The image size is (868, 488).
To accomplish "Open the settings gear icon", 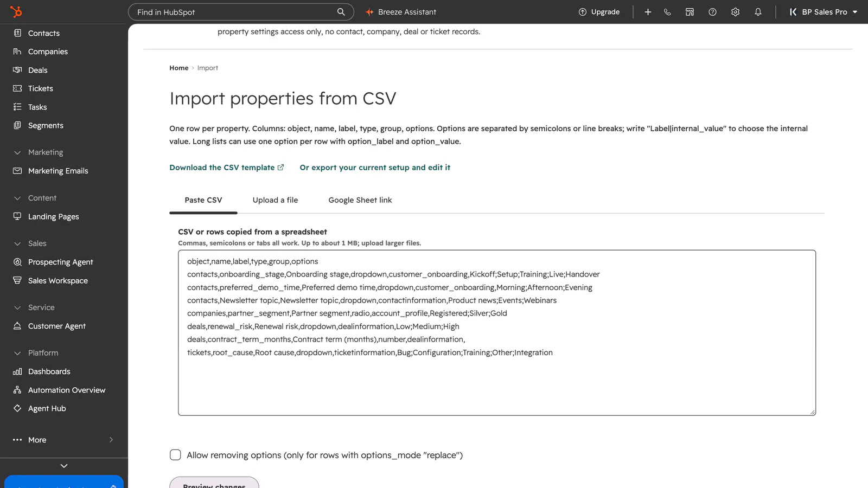I will (735, 12).
